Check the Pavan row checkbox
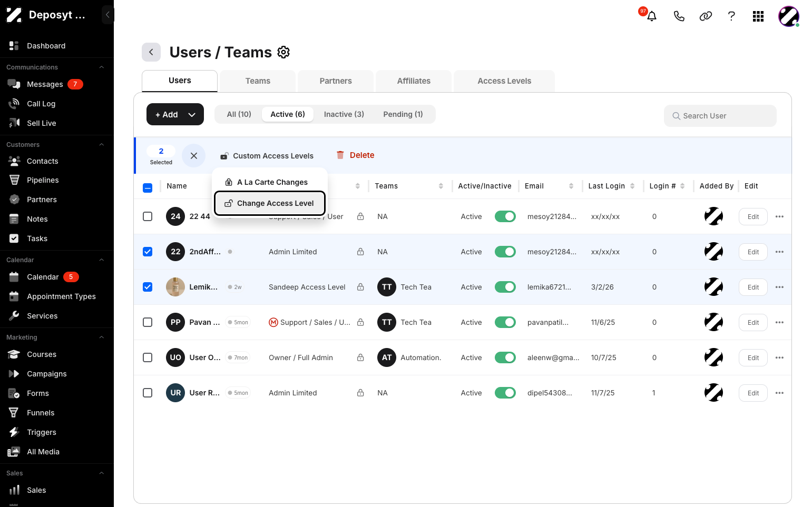This screenshot has height=507, width=812. point(148,322)
